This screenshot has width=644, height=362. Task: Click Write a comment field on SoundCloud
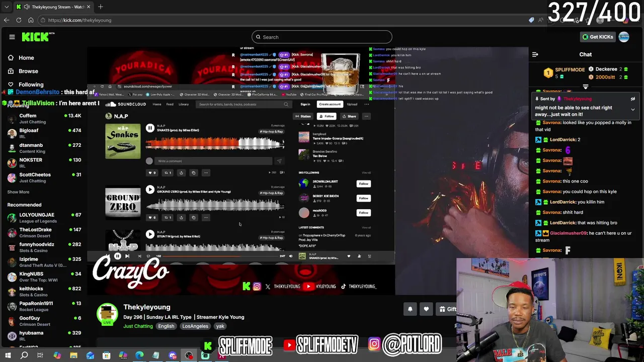tap(214, 161)
